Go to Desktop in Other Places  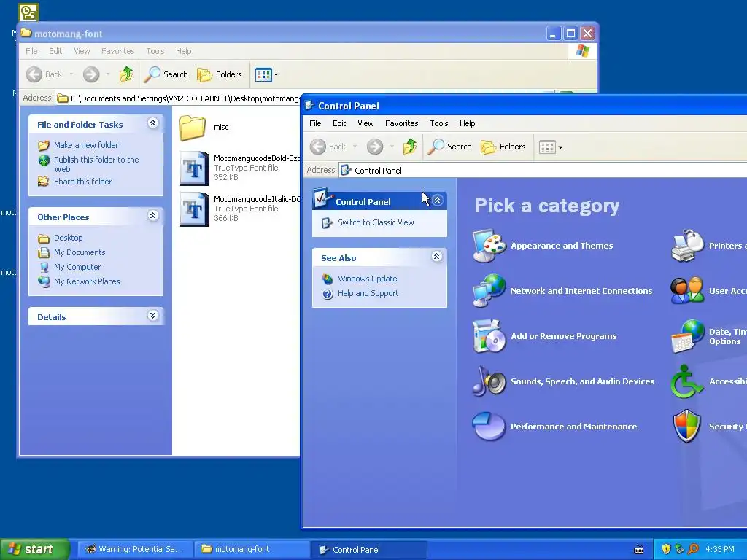(68, 238)
